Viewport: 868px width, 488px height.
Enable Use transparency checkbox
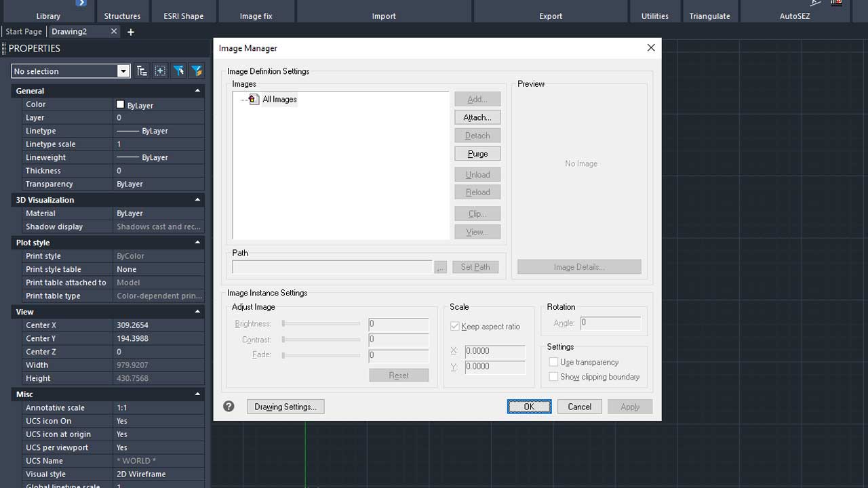[553, 363]
